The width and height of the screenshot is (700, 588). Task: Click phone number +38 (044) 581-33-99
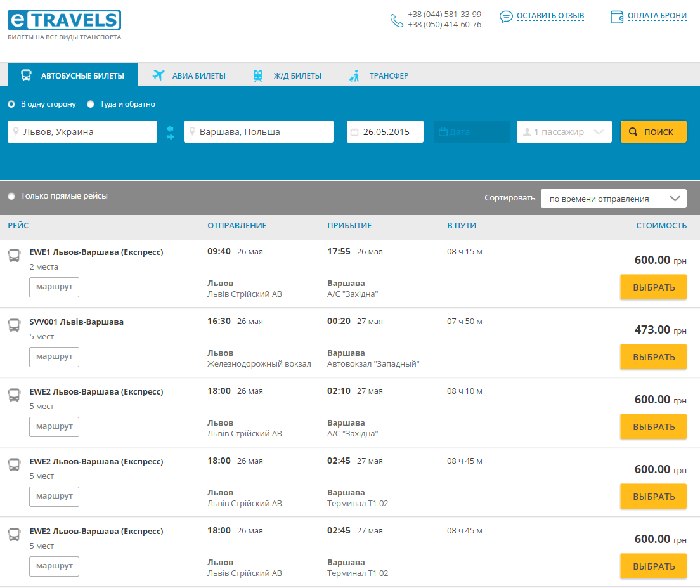point(444,15)
